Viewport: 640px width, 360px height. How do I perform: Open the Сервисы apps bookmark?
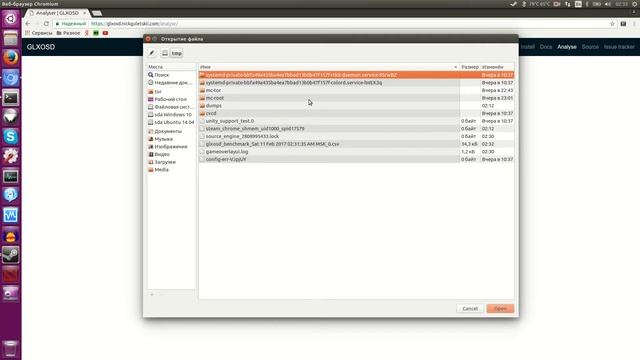click(x=39, y=33)
